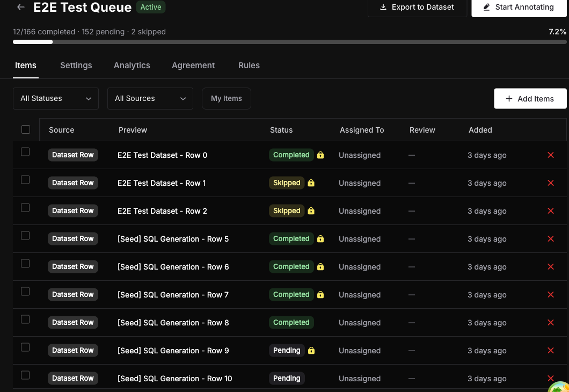Screen dimensions: 569x392
Task: Open the All Statuses filter dropdown
Action: point(55,98)
